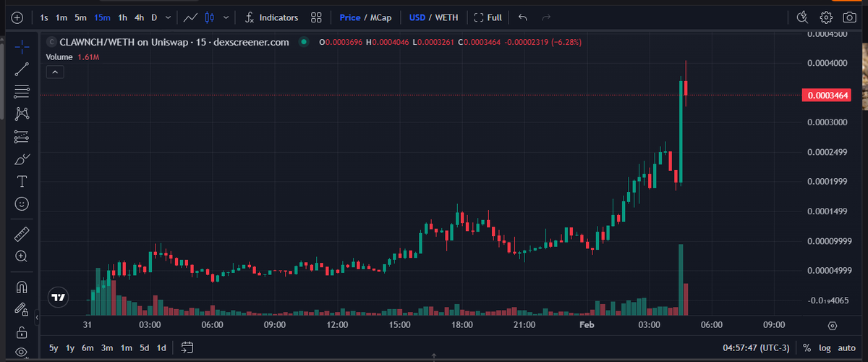Select the Fib retracement tool
The width and height of the screenshot is (868, 362).
pyautogui.click(x=22, y=91)
